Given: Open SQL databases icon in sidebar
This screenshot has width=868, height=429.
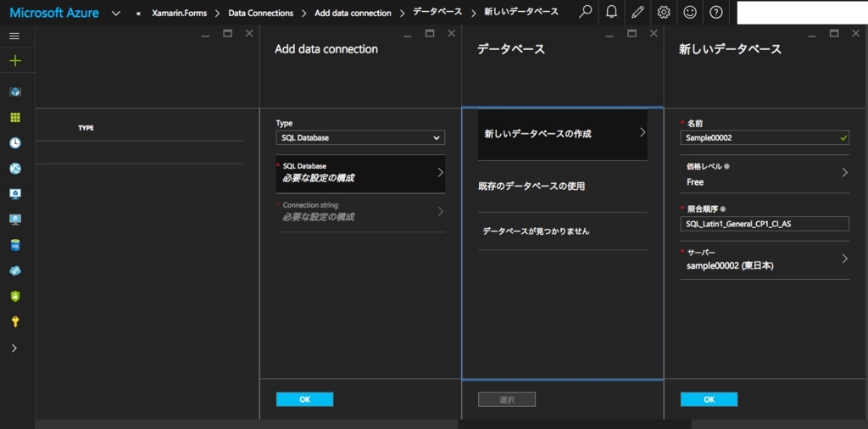Looking at the screenshot, I should pyautogui.click(x=15, y=245).
